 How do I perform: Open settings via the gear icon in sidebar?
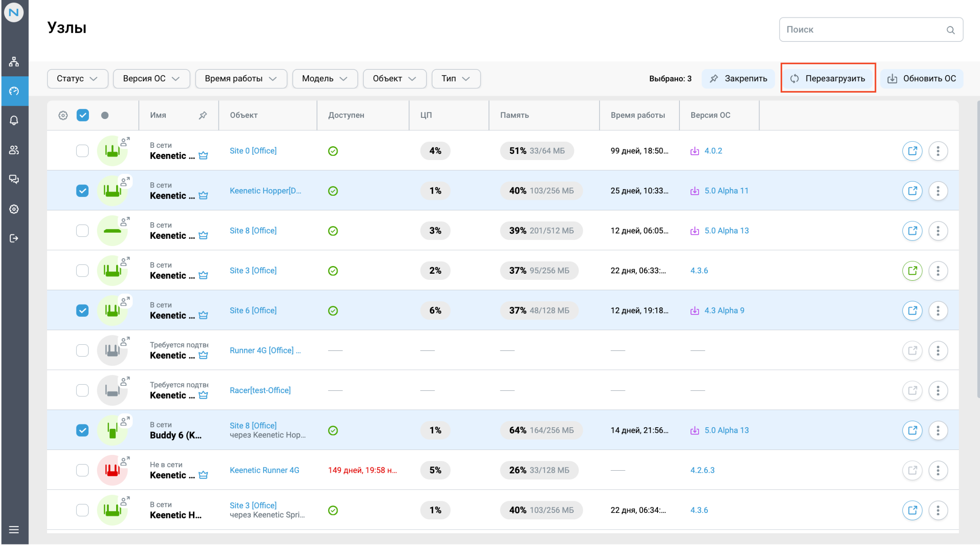click(14, 209)
